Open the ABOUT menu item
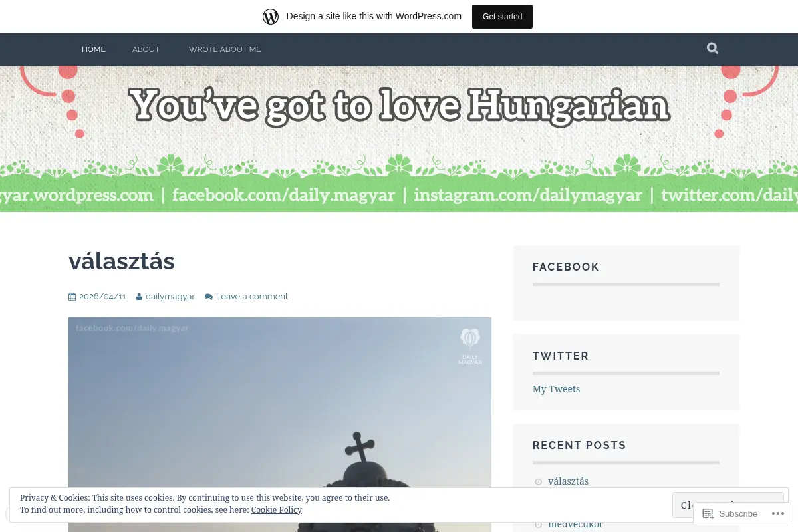 click(146, 49)
